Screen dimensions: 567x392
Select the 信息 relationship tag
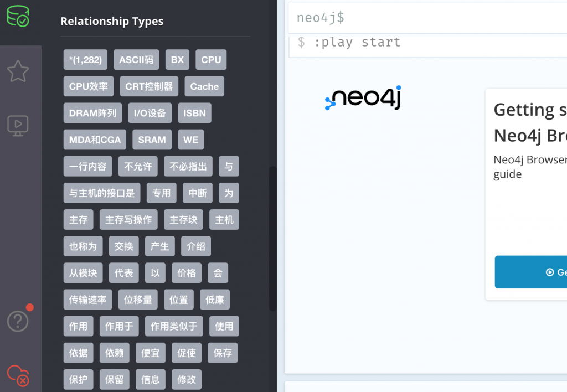[x=151, y=379]
